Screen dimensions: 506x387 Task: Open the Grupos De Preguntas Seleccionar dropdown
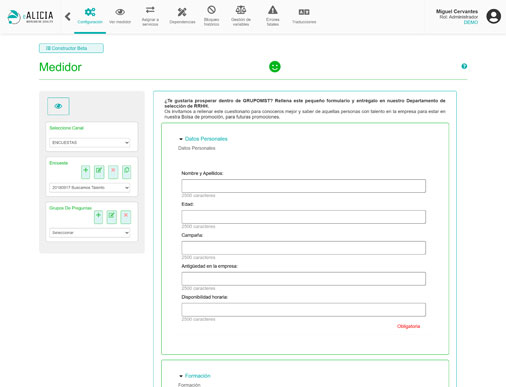click(x=90, y=233)
